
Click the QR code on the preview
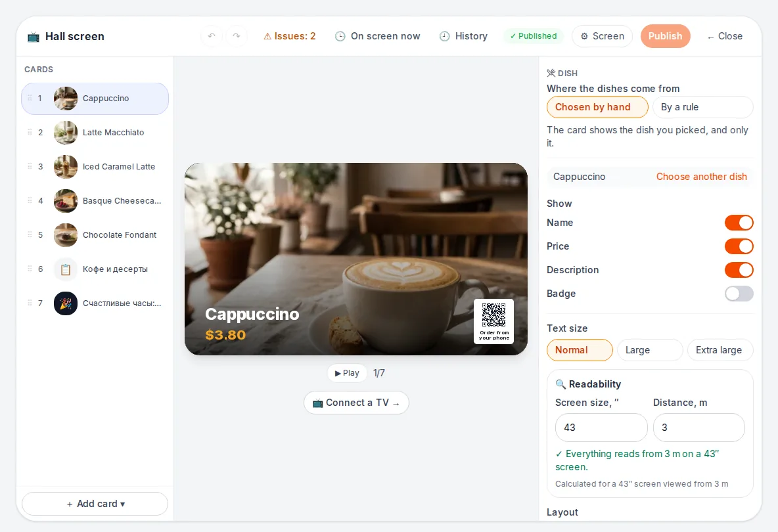[x=493, y=315]
